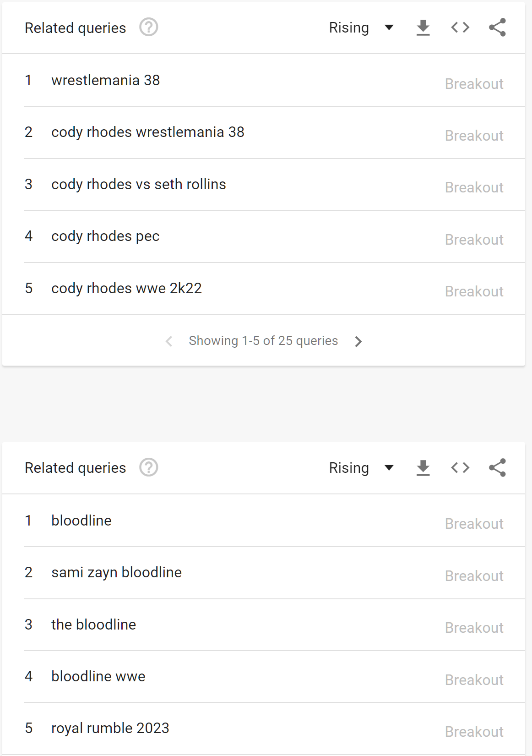Open the 'sami zayn bloodline' query

pos(116,573)
